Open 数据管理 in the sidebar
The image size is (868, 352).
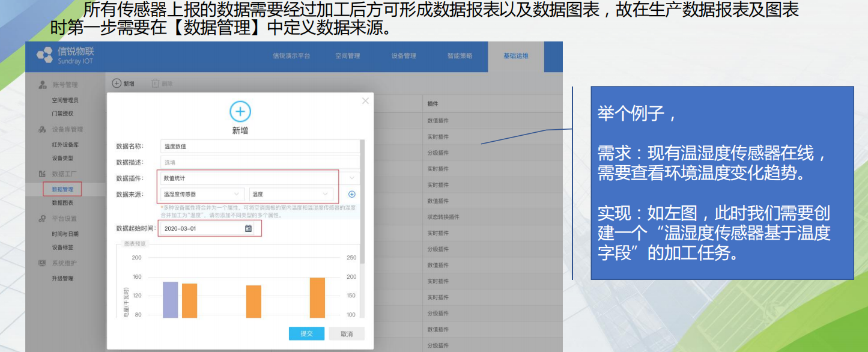(62, 189)
